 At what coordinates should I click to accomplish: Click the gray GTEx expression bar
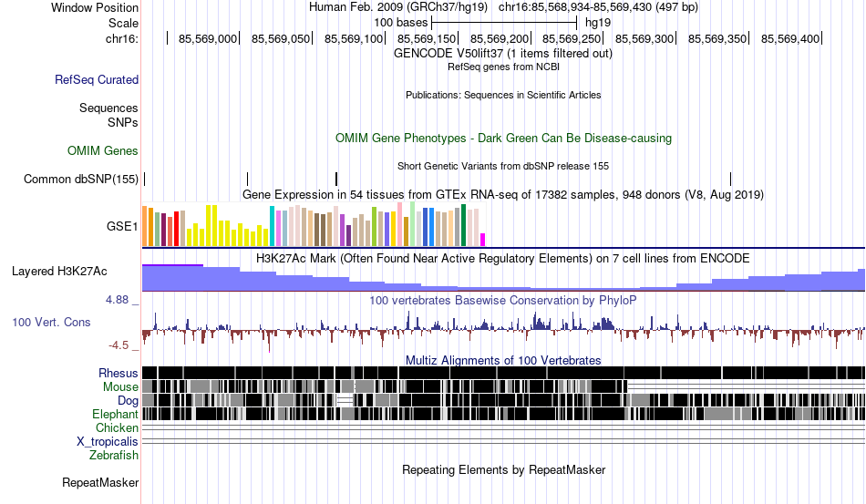(x=458, y=227)
